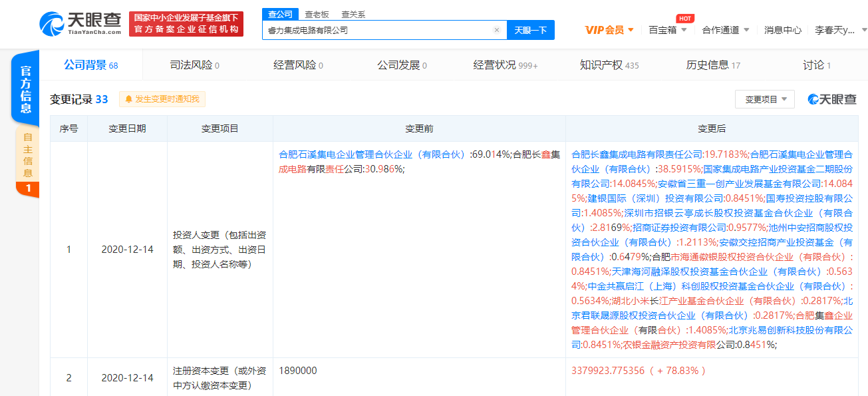Switch to the 讨论 tab
This screenshot has width=868, height=396.
817,65
